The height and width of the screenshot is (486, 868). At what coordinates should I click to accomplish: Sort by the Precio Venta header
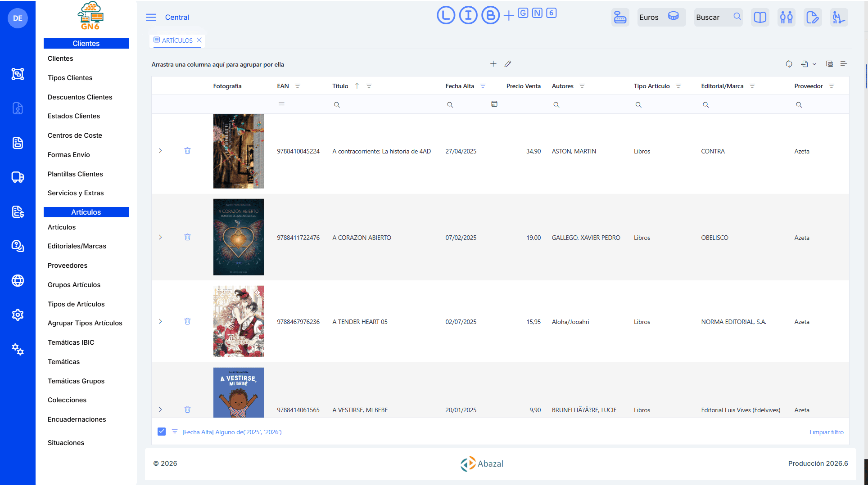coord(523,86)
